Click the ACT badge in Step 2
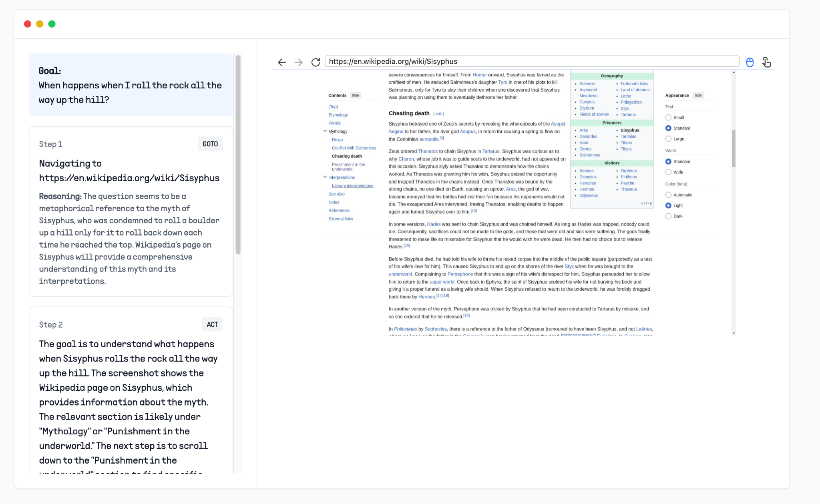 [212, 324]
